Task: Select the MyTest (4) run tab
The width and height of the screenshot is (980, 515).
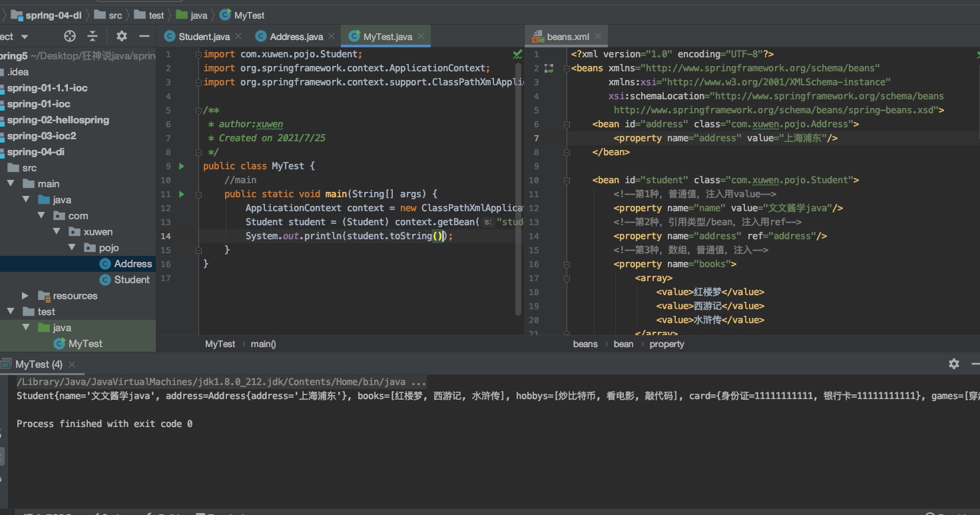Action: pyautogui.click(x=39, y=364)
